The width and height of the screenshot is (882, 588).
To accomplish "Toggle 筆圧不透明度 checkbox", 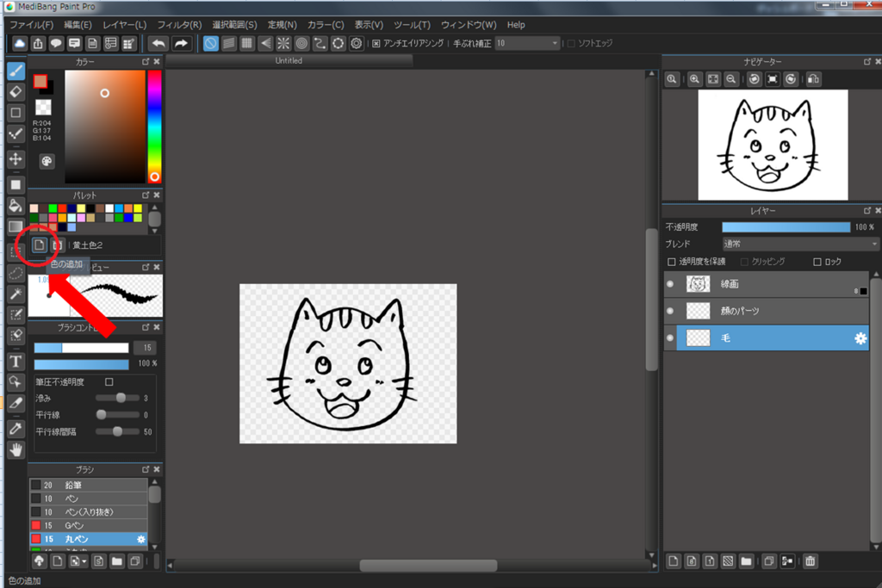I will coord(109,382).
